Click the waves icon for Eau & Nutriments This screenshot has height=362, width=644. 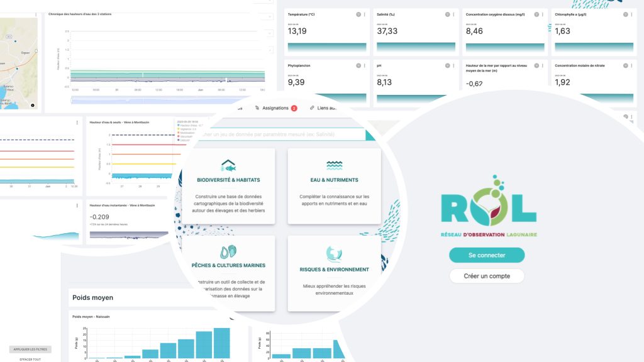click(x=335, y=166)
